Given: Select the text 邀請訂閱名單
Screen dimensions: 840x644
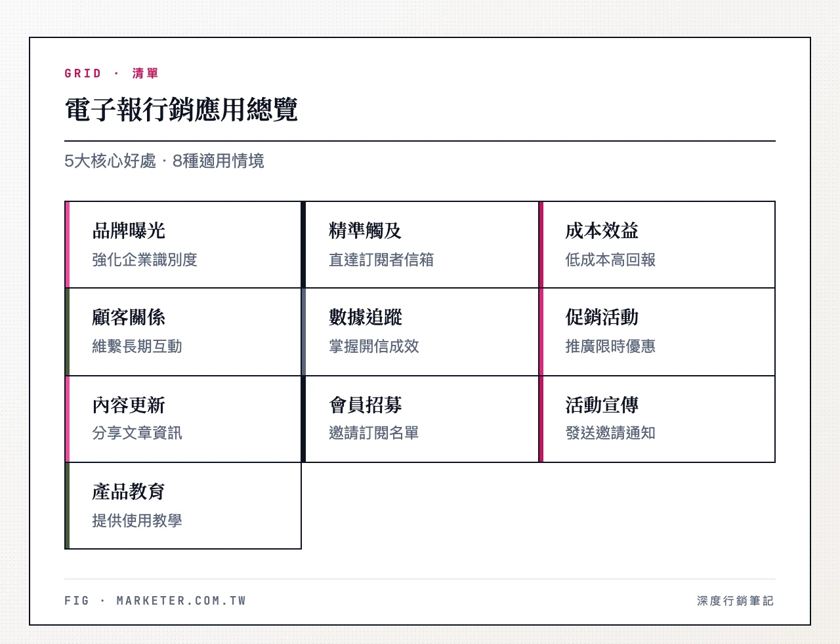Looking at the screenshot, I should click(374, 433).
